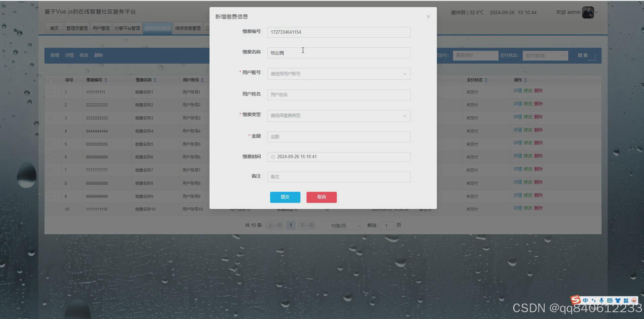Check the checkbox for row 2222222222
Screen dimensions: 644x319
(x=50, y=105)
